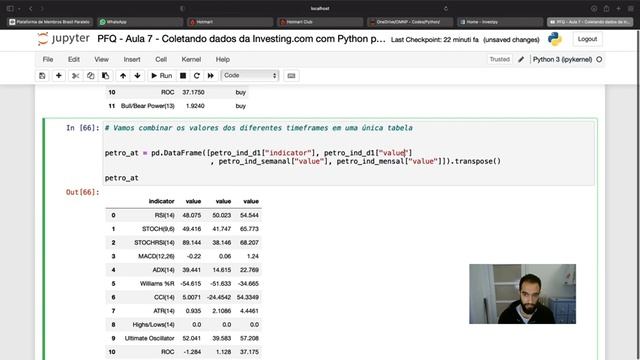
Task: Open Safari share icon
Action: (x=607, y=8)
